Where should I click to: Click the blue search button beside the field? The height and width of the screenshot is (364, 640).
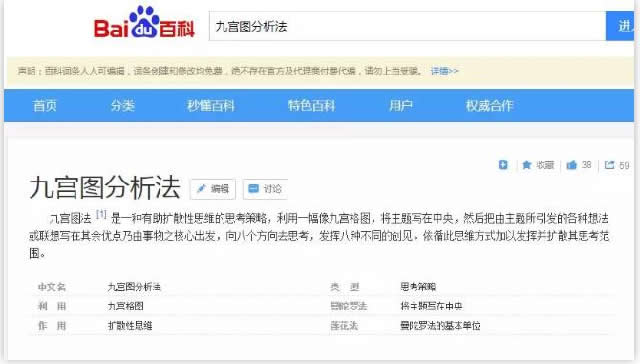tap(620, 26)
